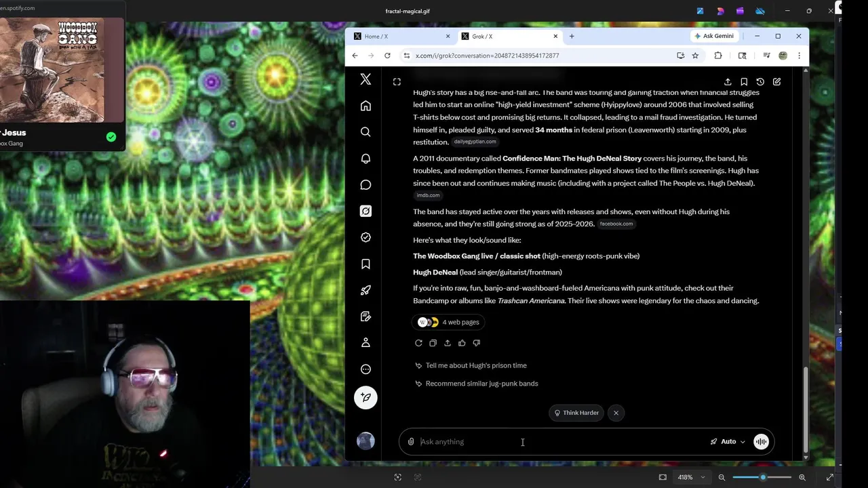Open the facebook.com citation
Screen dimensions: 868x488
pos(616,224)
